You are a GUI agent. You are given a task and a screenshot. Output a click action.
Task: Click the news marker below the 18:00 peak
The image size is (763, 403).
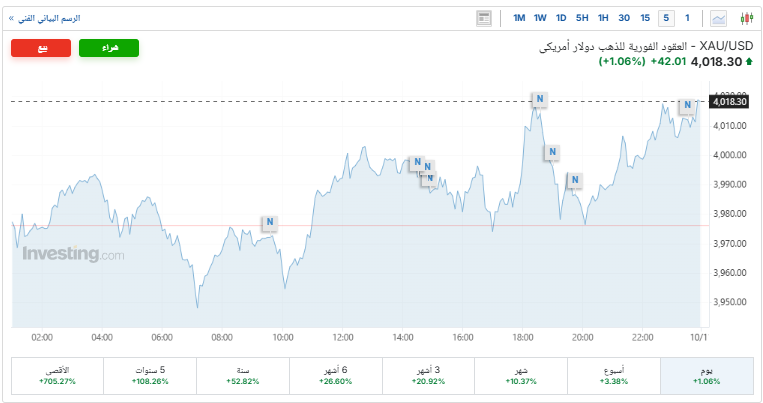551,152
